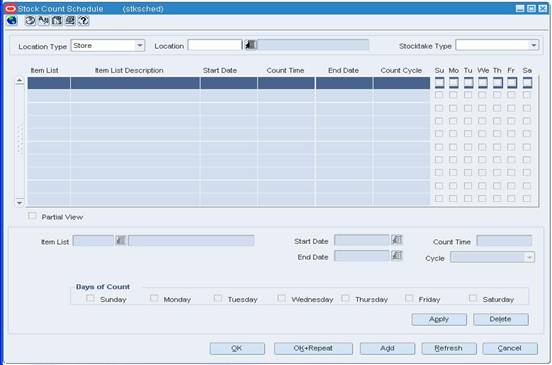This screenshot has height=365, width=552.
Task: Open the Location list-of-values lookup button
Action: [x=251, y=45]
